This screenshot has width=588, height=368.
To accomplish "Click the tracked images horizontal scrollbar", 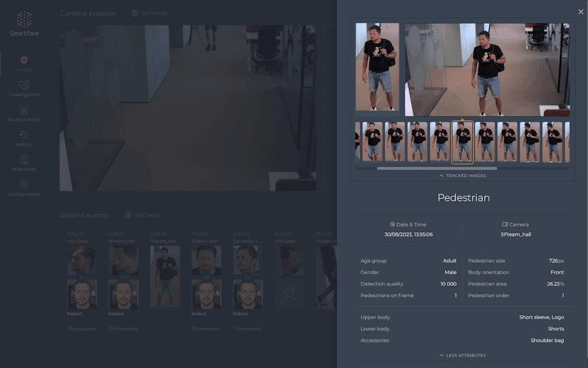I will tap(437, 168).
